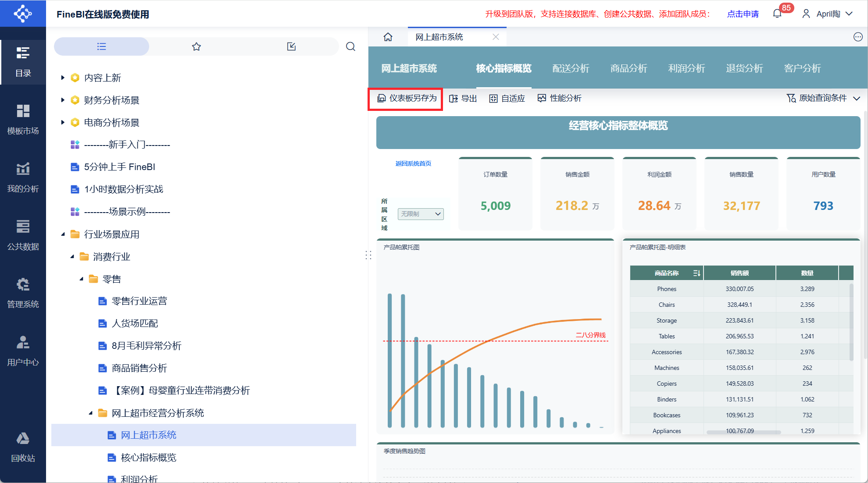Switch to favorites star view
Image resolution: width=868 pixels, height=483 pixels.
(x=196, y=46)
